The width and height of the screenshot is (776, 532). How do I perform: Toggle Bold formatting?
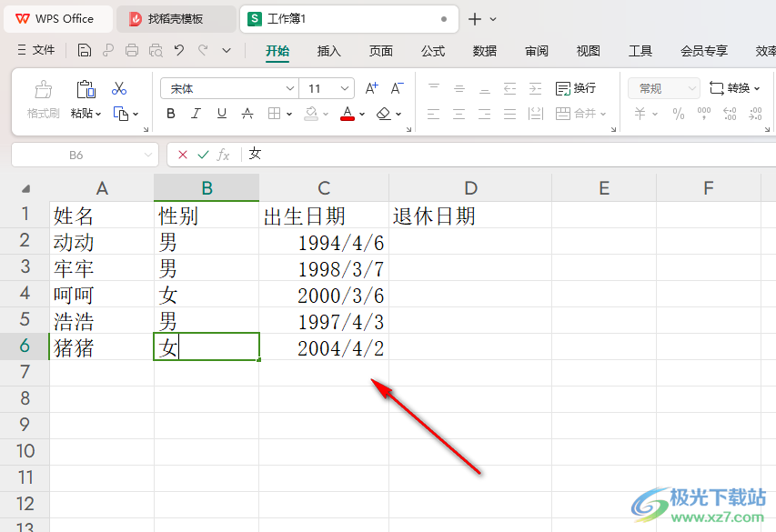tap(171, 114)
